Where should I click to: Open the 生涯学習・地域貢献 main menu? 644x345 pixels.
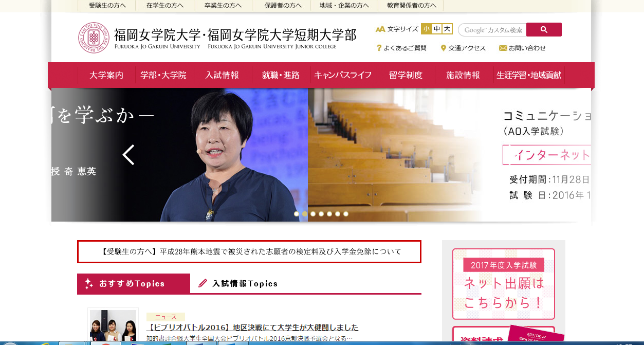coord(529,75)
